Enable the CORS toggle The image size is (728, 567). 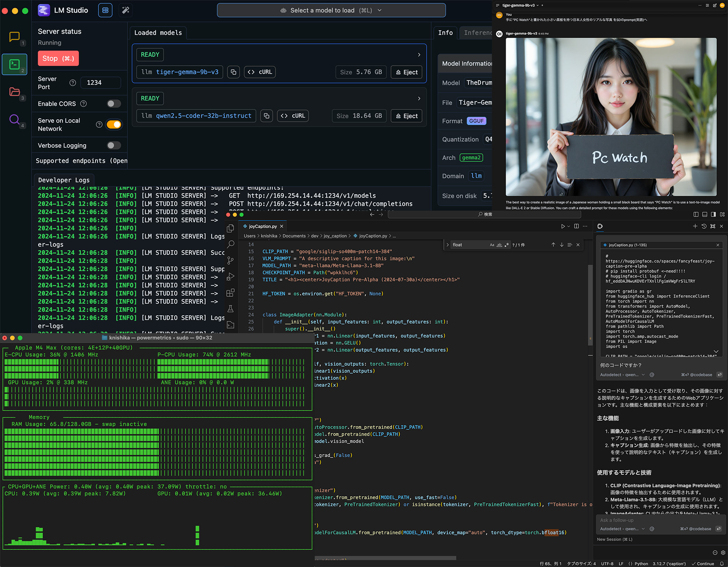[x=114, y=104]
